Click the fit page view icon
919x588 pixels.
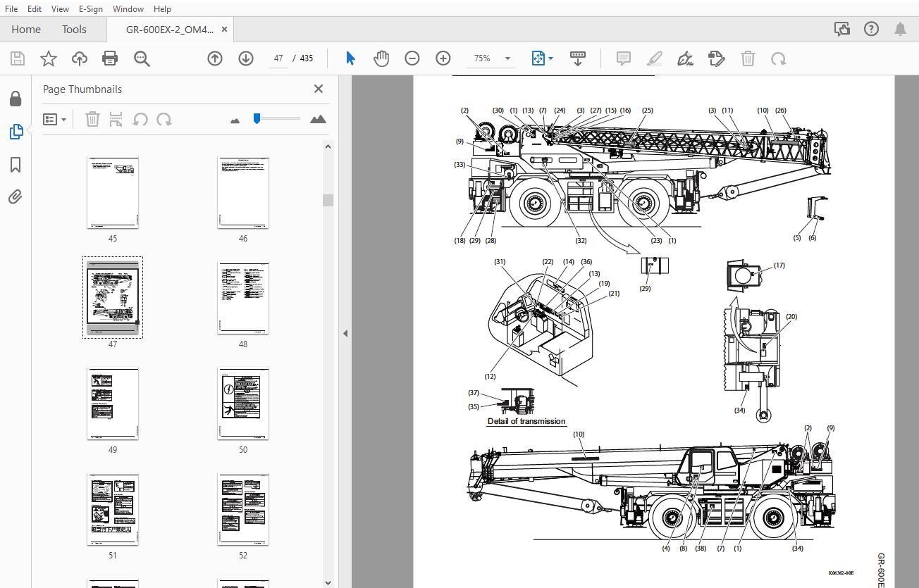538,58
